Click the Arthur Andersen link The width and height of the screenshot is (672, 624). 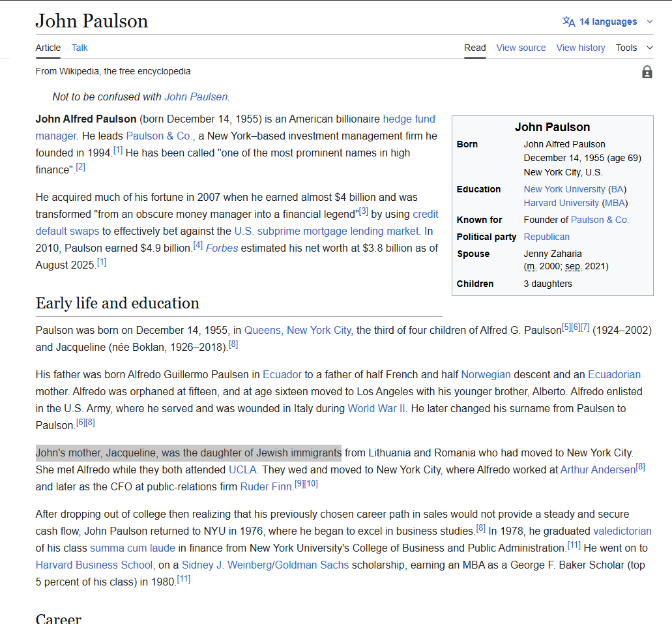598,469
